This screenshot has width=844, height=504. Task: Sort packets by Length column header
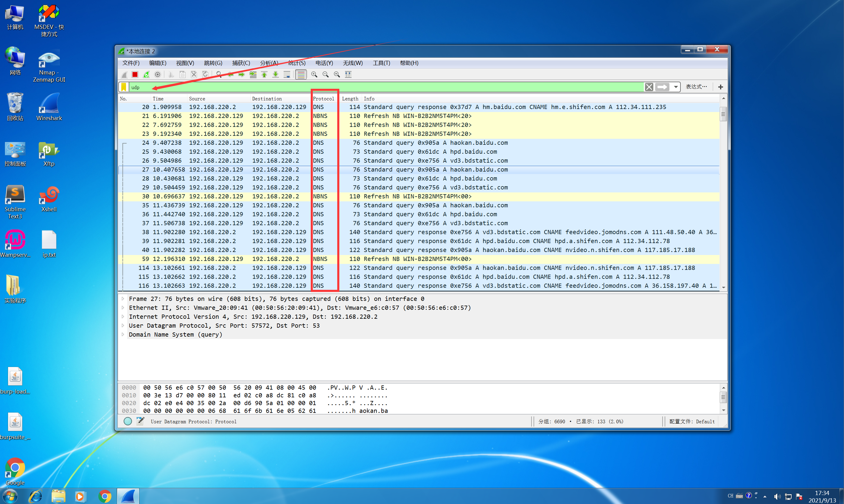click(x=351, y=99)
